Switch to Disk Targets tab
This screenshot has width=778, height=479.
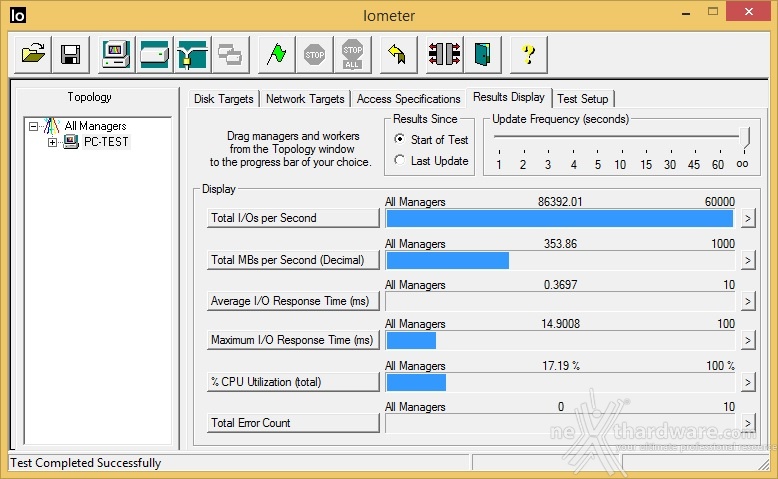[224, 99]
